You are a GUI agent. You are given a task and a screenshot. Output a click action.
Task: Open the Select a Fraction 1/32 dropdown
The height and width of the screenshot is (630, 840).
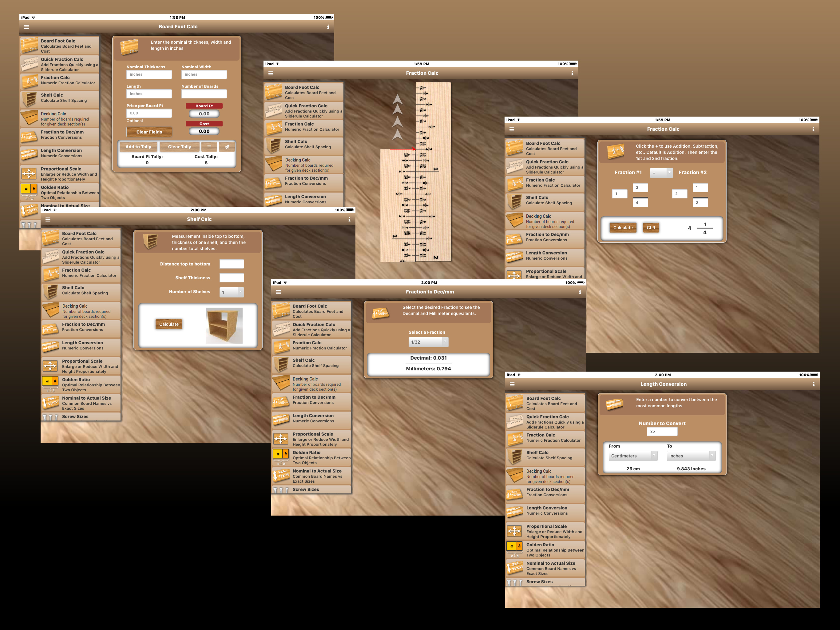429,342
